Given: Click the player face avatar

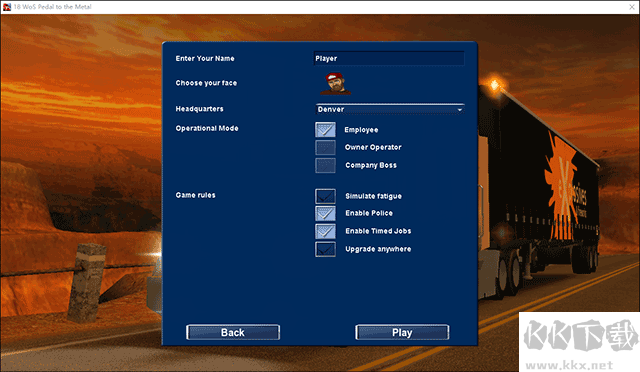Looking at the screenshot, I should coord(336,84).
